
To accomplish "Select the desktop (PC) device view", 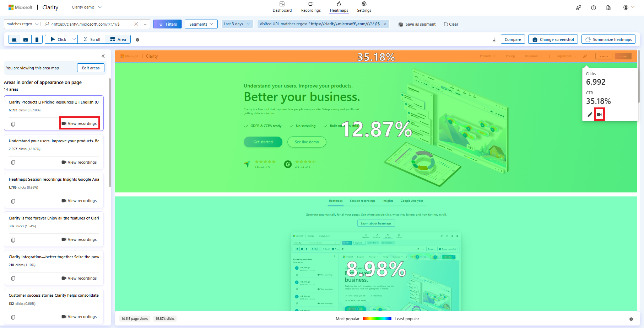I will 14,39.
